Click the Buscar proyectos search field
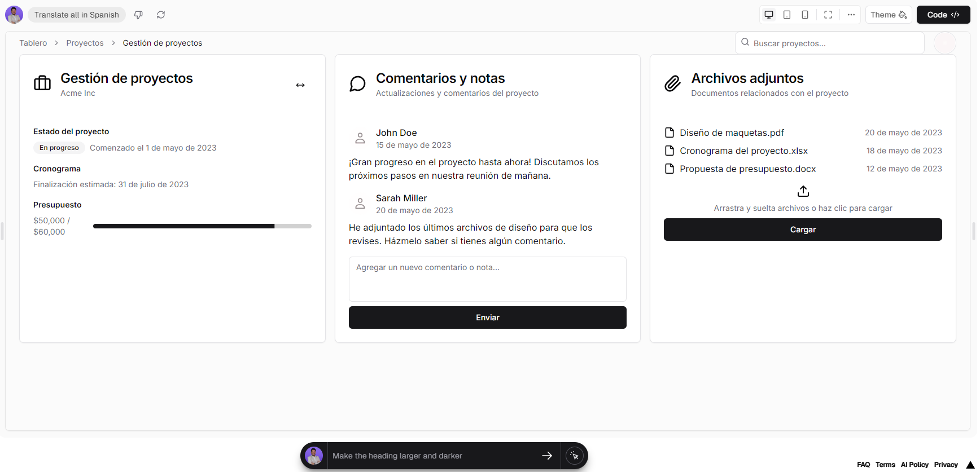Viewport: 980px width, 472px height. [x=830, y=43]
